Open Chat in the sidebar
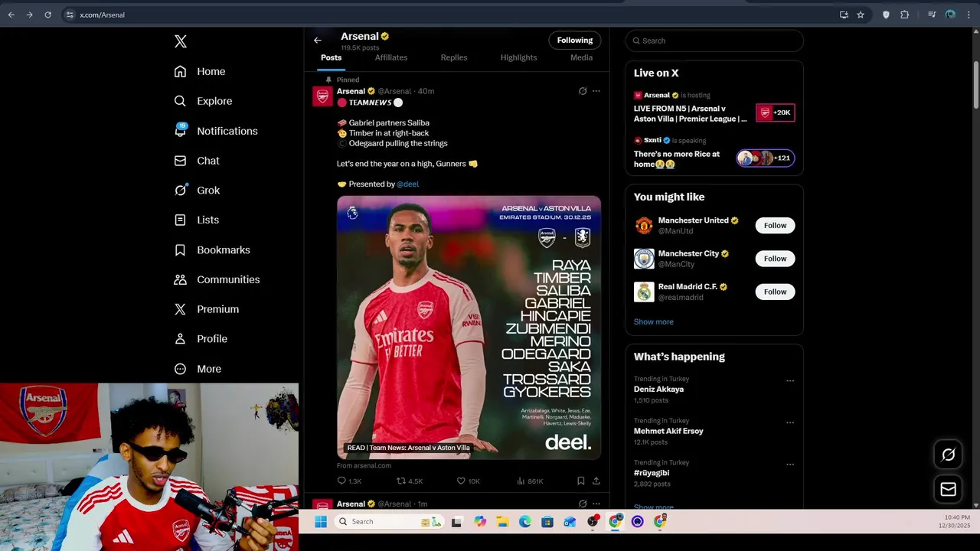Image resolution: width=980 pixels, height=551 pixels. tap(197, 161)
